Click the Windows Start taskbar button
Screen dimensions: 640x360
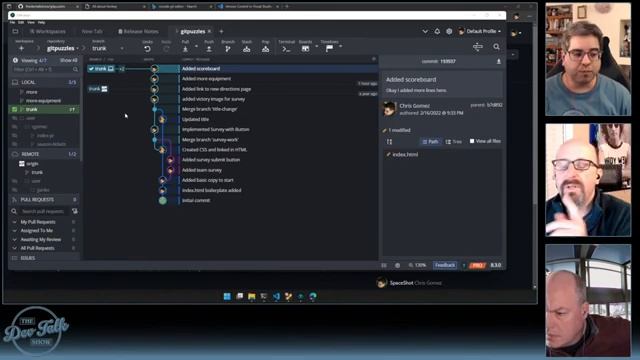point(227,296)
